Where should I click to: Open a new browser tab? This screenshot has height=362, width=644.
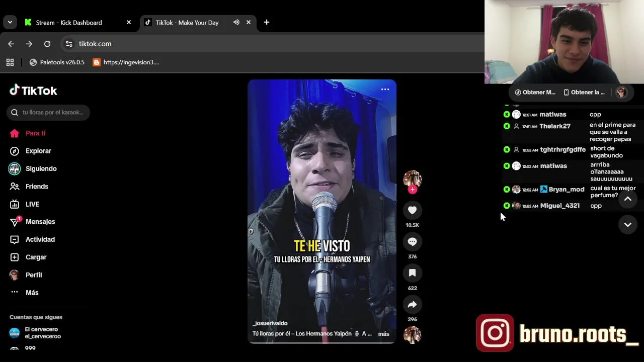coord(267,22)
